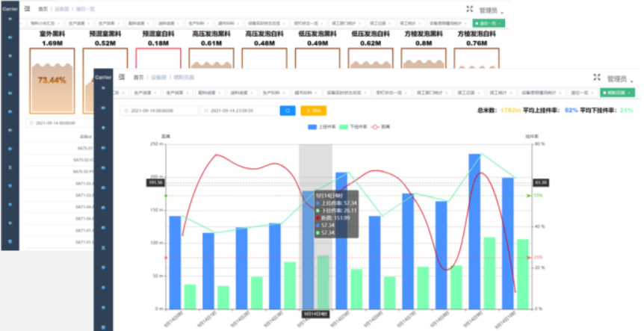Viewport: 644px width, 331px height.
Task: Collapse sidebar with front window hamburger icon
Action: pos(121,76)
